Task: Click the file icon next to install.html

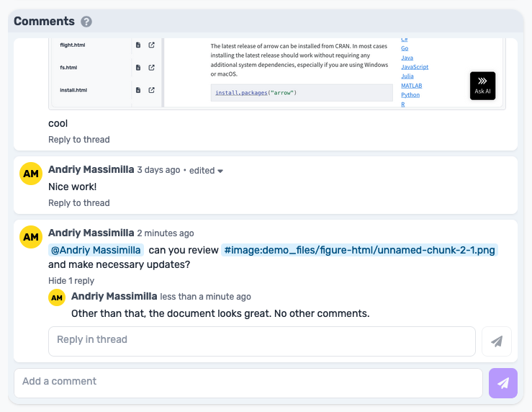Action: click(x=138, y=90)
